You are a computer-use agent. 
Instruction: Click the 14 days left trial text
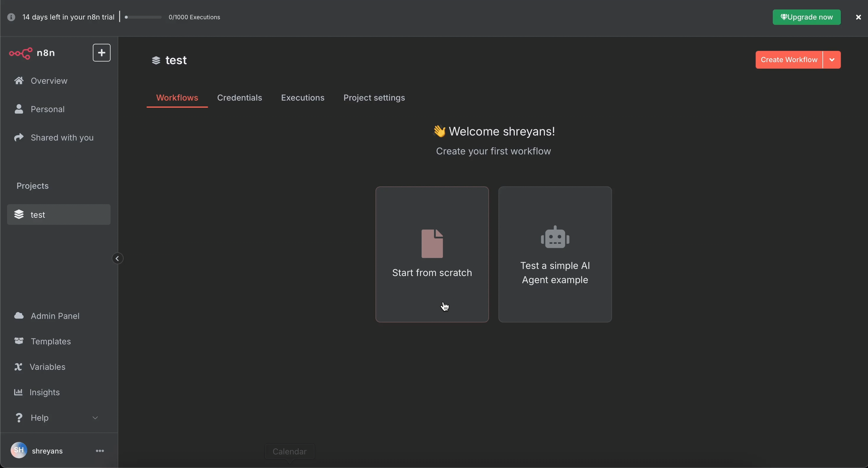pyautogui.click(x=68, y=17)
